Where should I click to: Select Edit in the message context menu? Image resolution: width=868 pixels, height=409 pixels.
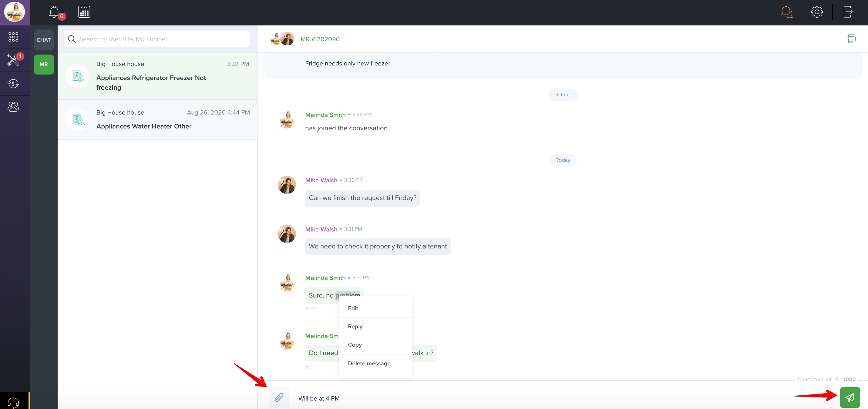pyautogui.click(x=375, y=308)
